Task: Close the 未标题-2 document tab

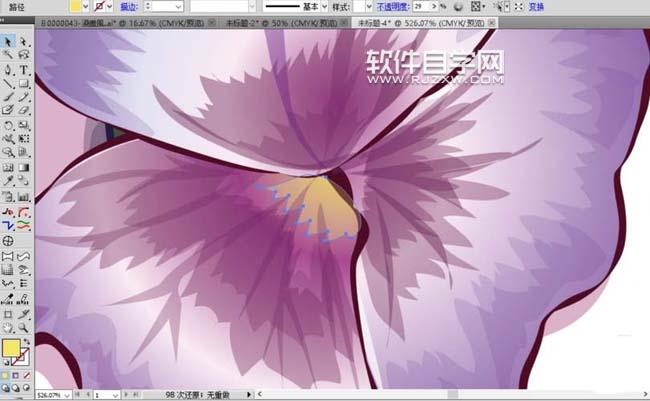Action: click(x=344, y=23)
